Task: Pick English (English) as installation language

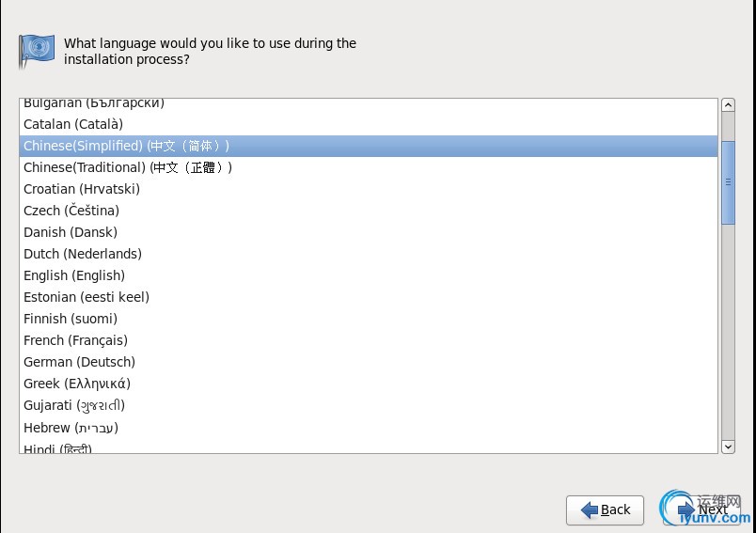Action: [x=74, y=275]
